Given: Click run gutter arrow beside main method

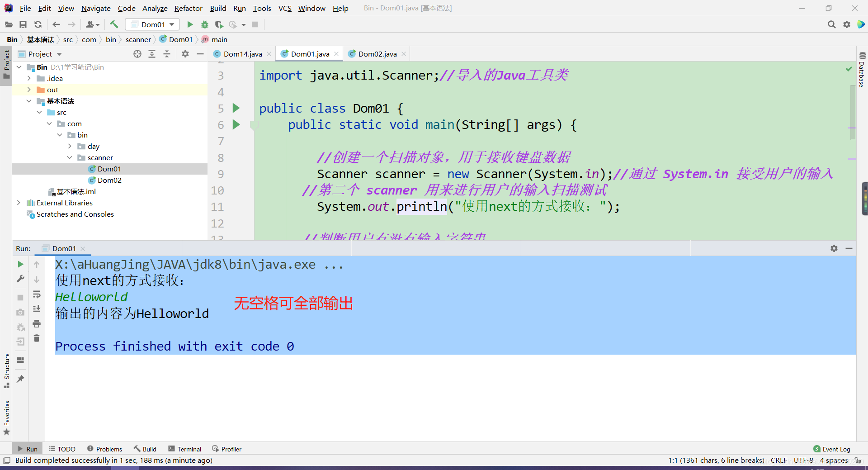Looking at the screenshot, I should [236, 124].
